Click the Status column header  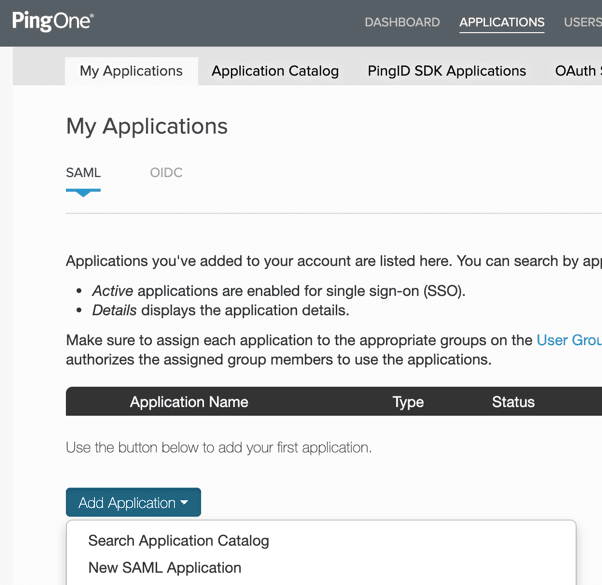tap(513, 402)
